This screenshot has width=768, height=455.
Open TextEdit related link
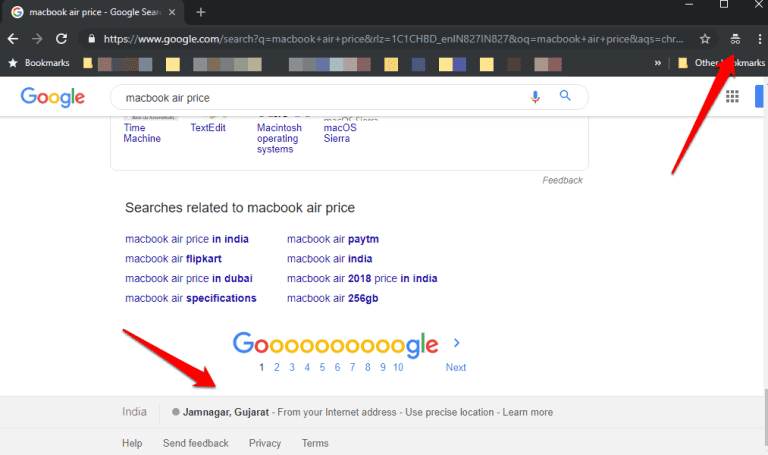[208, 127]
